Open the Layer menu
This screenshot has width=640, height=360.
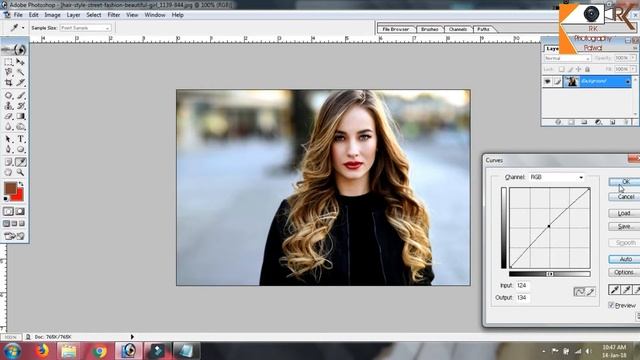coord(73,15)
